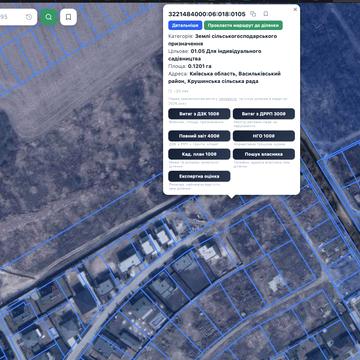Click the green search magnifier button

49,17
